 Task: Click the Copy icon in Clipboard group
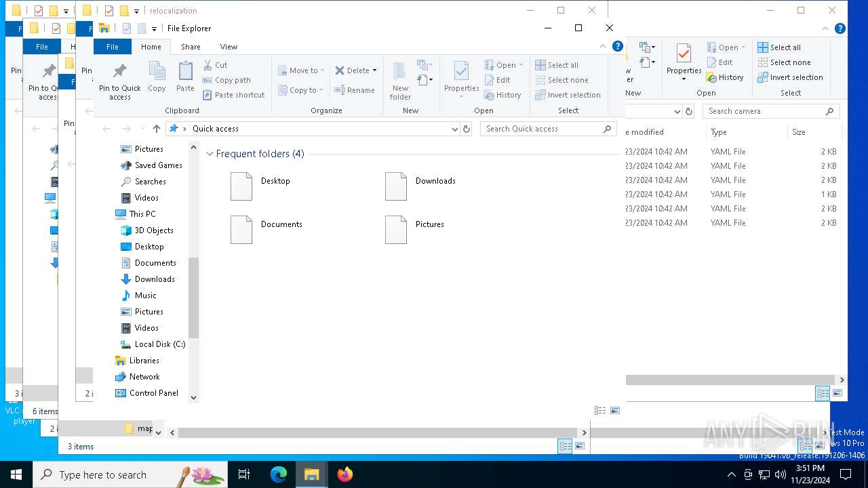pos(157,77)
